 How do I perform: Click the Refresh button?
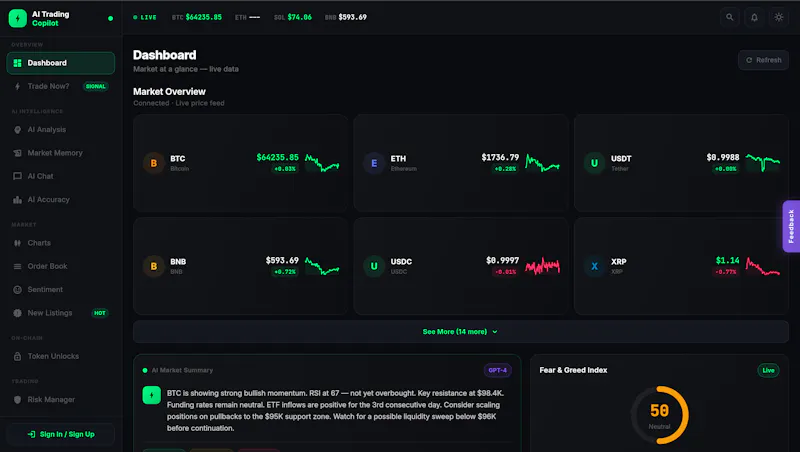tap(763, 60)
